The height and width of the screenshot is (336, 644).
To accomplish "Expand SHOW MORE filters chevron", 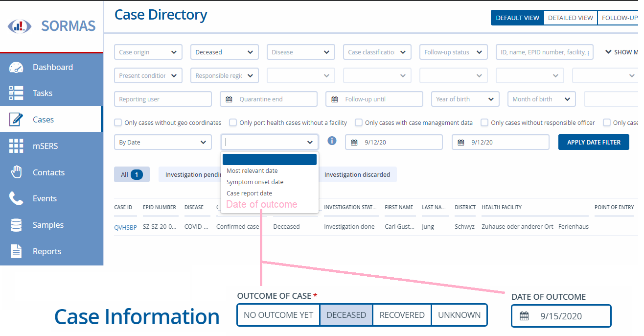I will coord(609,51).
